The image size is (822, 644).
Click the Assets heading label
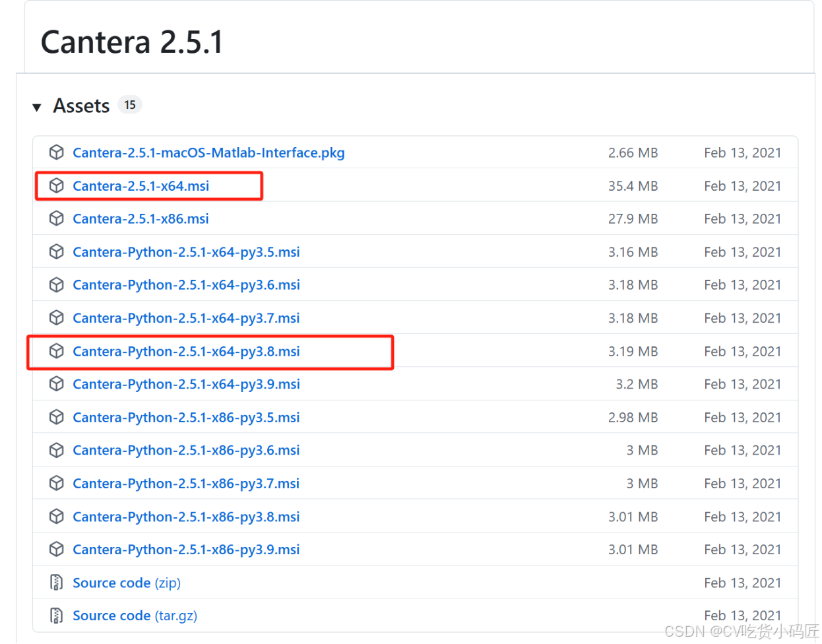(81, 106)
